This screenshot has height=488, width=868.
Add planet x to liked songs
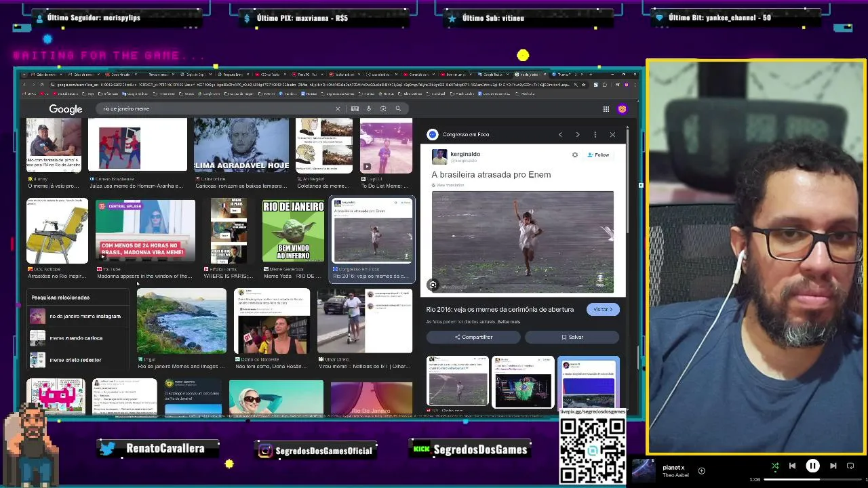click(x=702, y=470)
